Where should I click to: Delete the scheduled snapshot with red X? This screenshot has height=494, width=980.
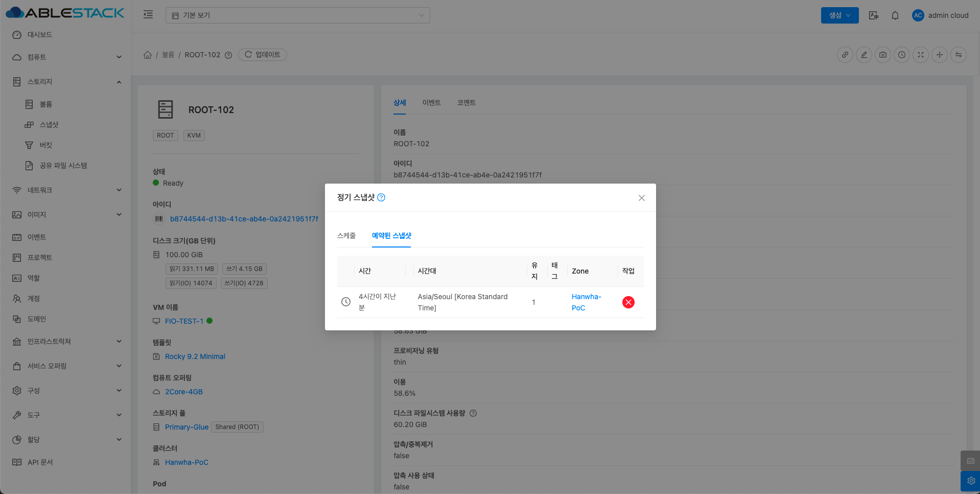628,302
